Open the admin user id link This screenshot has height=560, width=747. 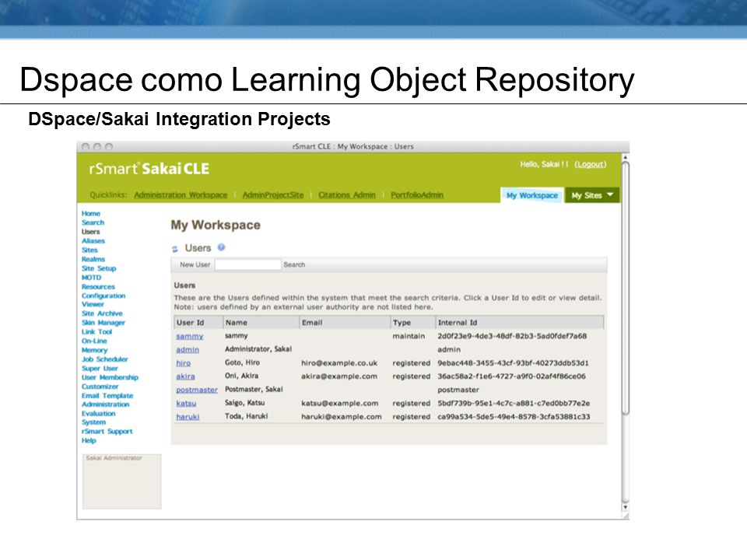(x=188, y=349)
